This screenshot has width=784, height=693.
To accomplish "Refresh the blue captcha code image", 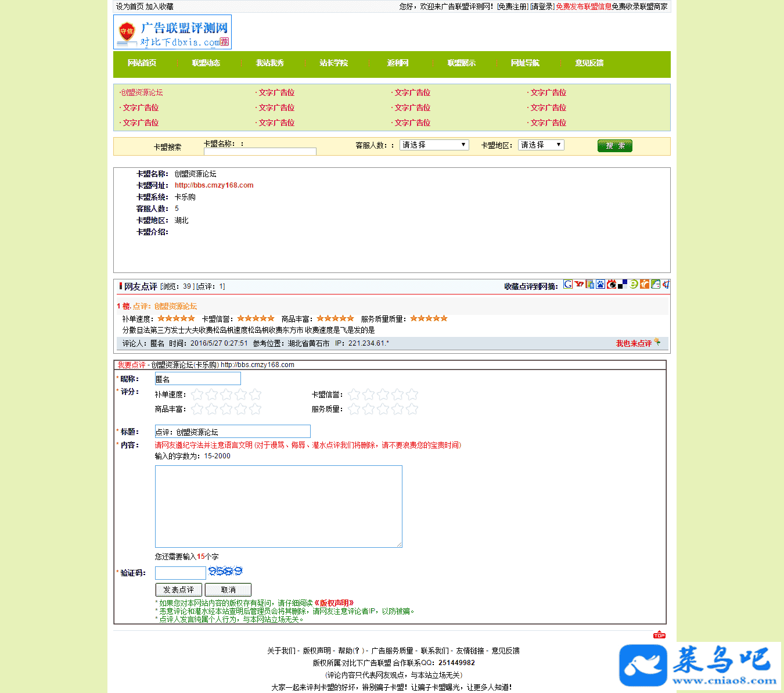I will (225, 572).
